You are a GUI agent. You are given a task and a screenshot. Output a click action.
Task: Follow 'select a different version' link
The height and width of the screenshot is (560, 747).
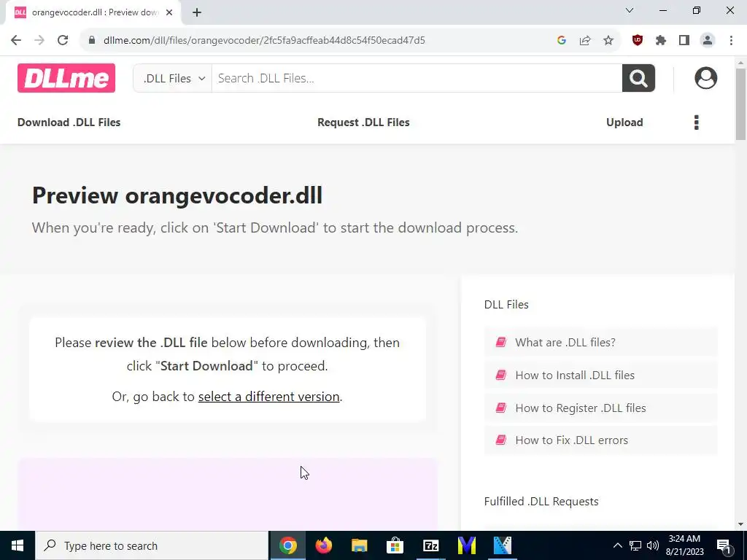click(x=268, y=397)
